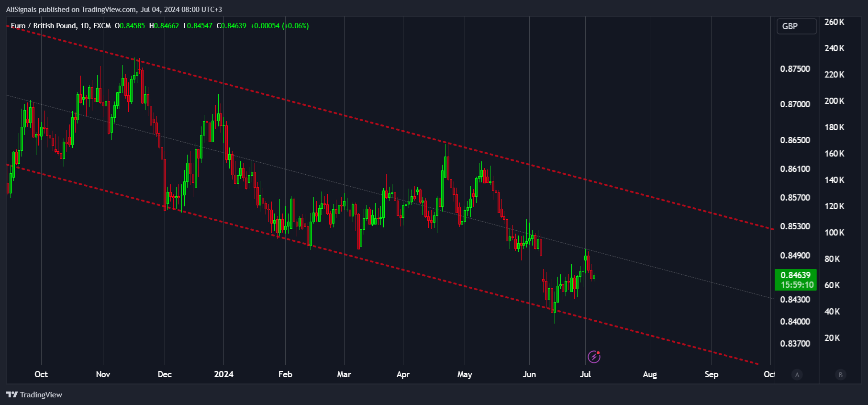Toggle the A auto-scale button

click(x=797, y=375)
